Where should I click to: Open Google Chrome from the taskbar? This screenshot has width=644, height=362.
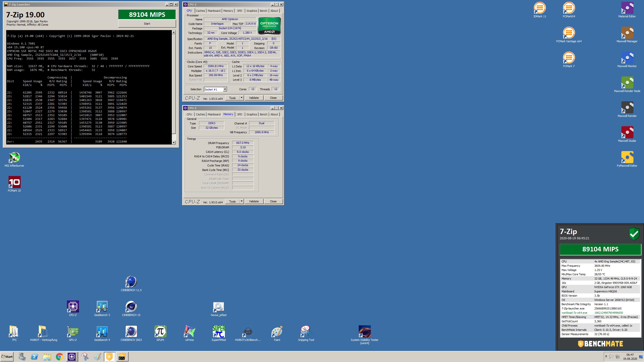[x=59, y=356]
